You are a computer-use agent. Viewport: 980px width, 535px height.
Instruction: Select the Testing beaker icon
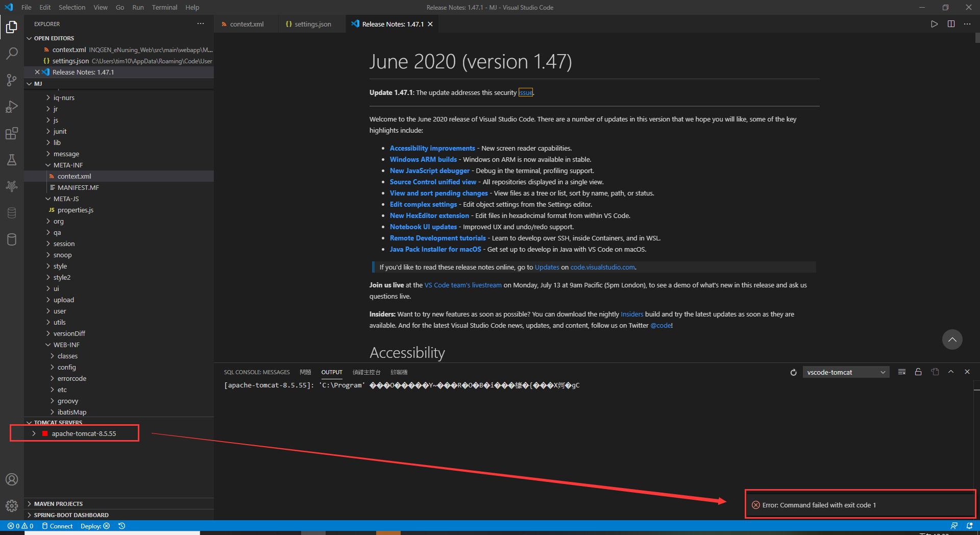[x=11, y=160]
